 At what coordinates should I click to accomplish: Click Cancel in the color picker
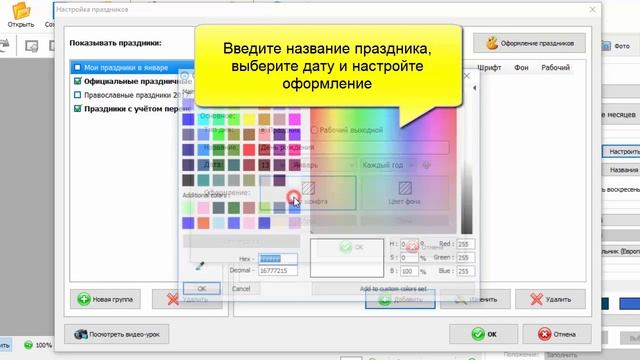pyautogui.click(x=241, y=289)
